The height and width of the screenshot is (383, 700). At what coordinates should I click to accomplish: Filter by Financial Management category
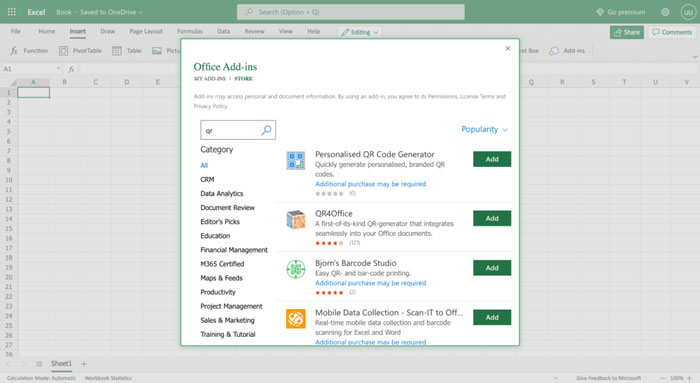coord(234,250)
